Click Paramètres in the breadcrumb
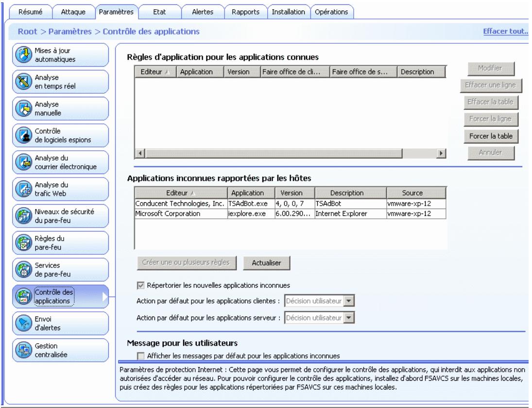532x408 pixels. [70, 32]
